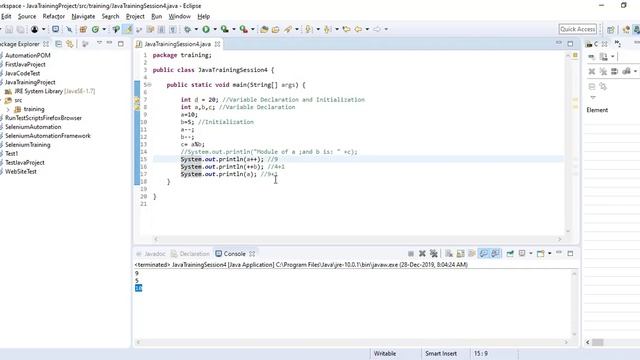Select the AutomationPOM project
The width and height of the screenshot is (640, 360).
[28, 55]
